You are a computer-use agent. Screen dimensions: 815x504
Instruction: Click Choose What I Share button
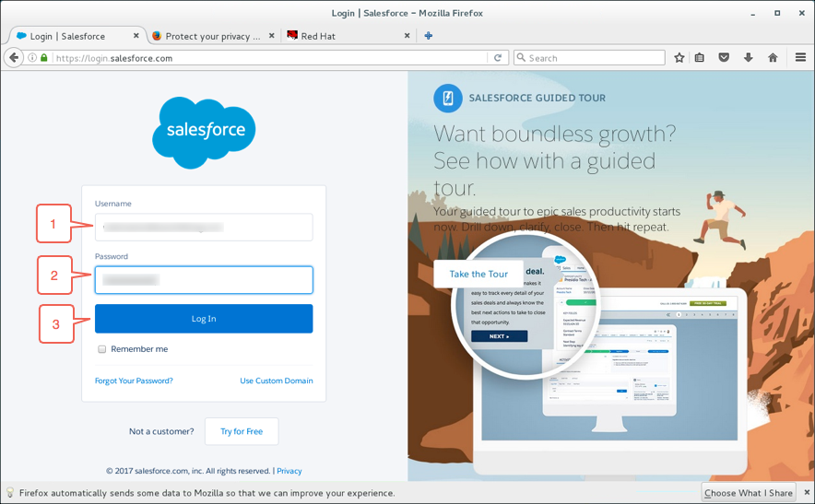pyautogui.click(x=749, y=493)
